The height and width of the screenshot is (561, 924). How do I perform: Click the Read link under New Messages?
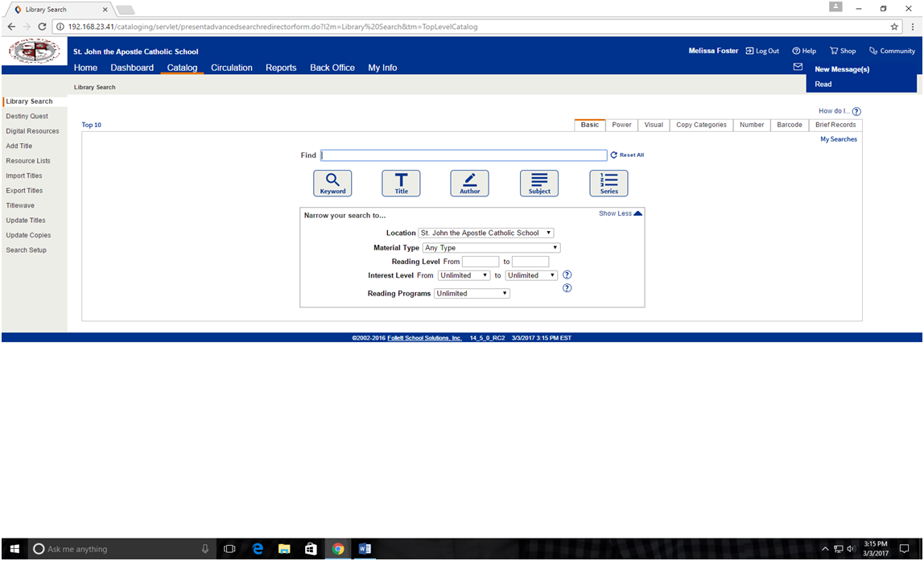pyautogui.click(x=822, y=84)
